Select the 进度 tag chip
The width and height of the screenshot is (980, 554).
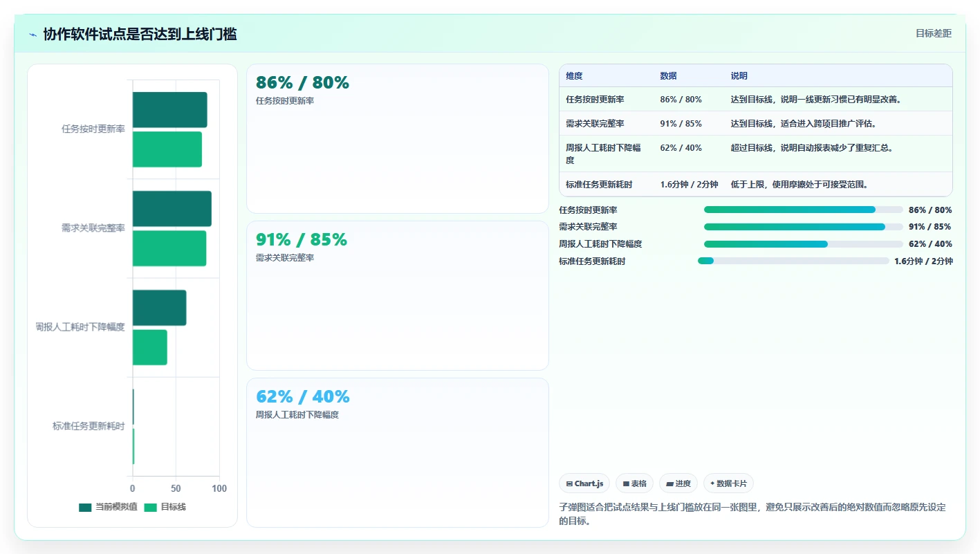[678, 483]
